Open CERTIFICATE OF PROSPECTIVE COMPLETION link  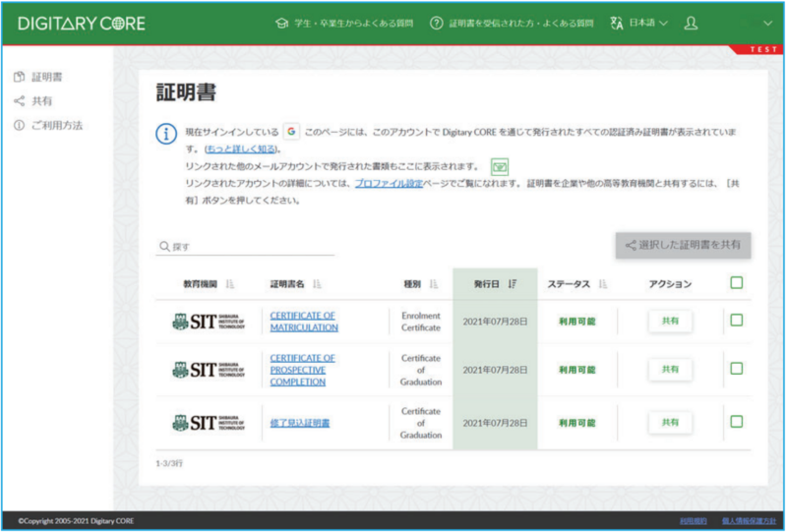tap(303, 370)
